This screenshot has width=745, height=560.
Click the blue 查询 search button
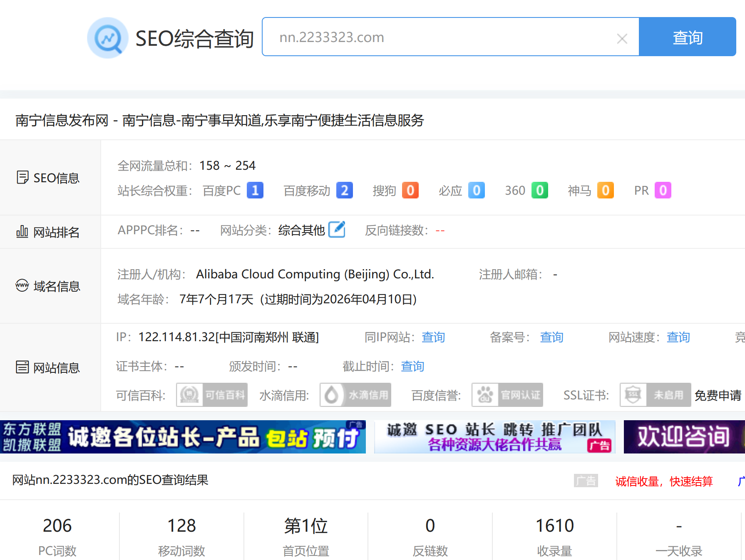coord(687,37)
